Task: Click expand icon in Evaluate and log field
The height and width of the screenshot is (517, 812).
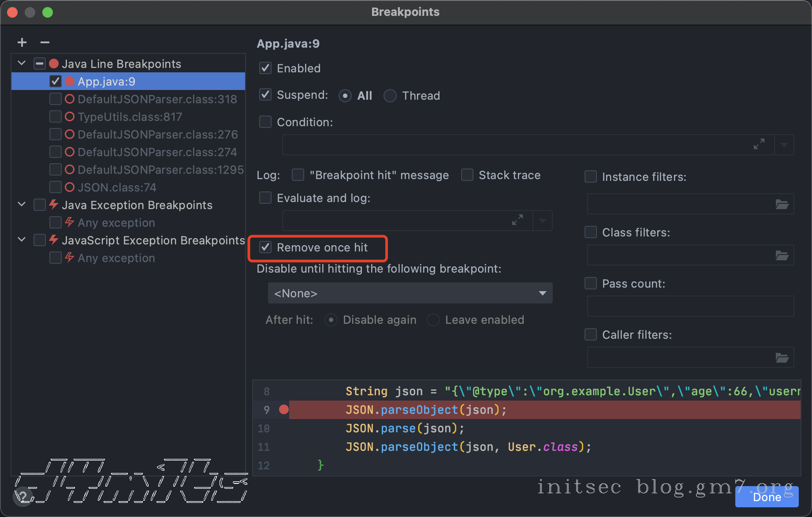Action: (x=517, y=220)
